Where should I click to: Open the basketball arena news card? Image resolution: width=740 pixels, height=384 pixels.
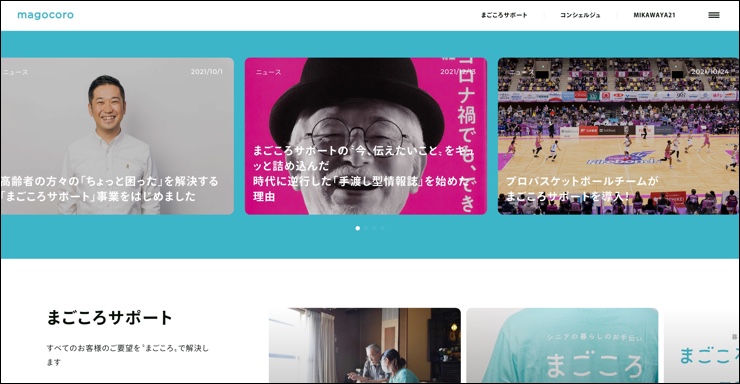click(x=618, y=136)
